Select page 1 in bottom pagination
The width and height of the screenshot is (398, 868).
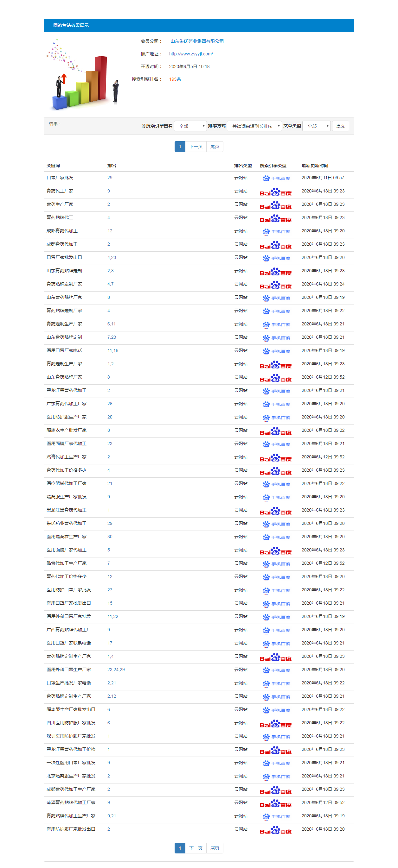click(180, 848)
